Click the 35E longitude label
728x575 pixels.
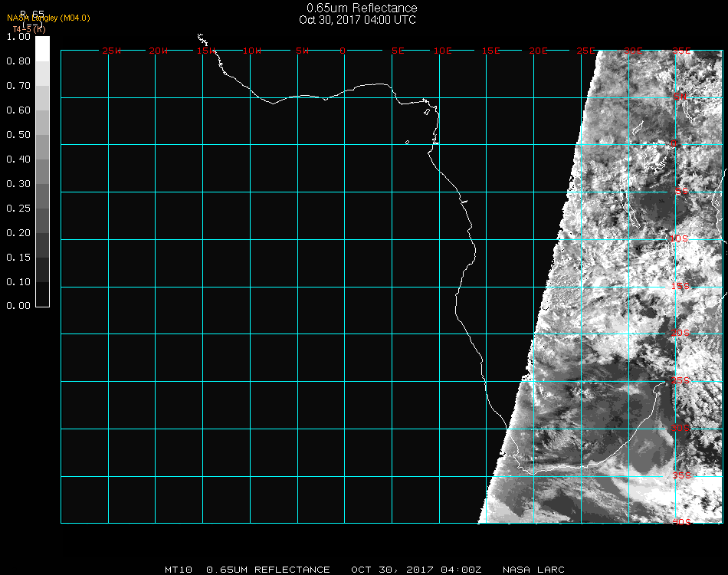coord(681,51)
